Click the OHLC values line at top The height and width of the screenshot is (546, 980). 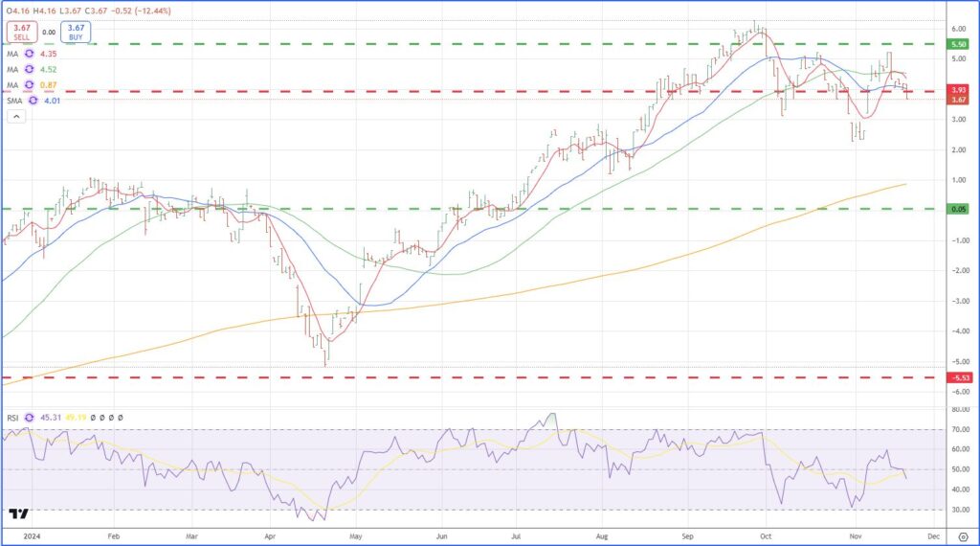(x=67, y=11)
